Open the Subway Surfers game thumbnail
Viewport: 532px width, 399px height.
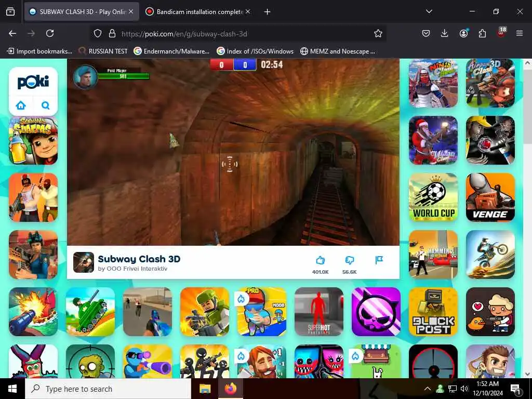click(x=33, y=140)
